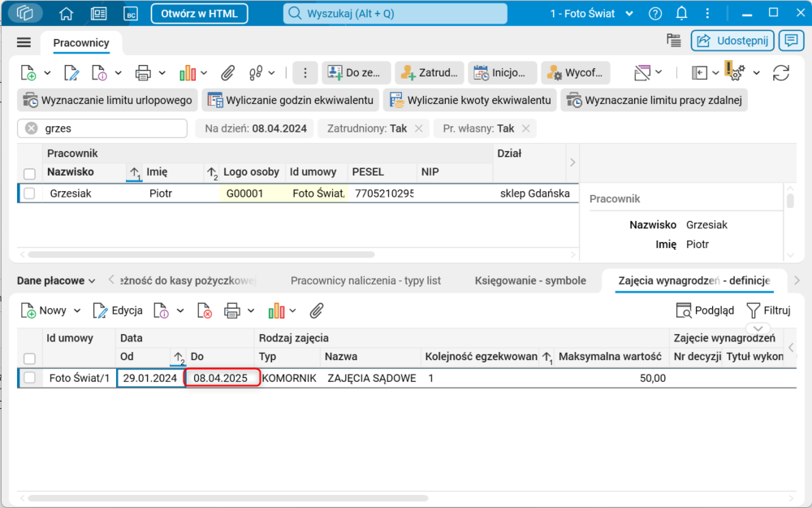Click the top toolbar paperclip attachments icon
The image size is (812, 508).
pos(228,73)
